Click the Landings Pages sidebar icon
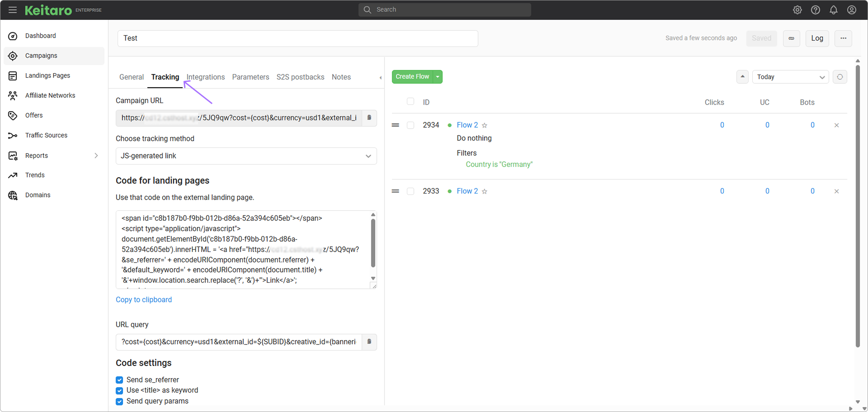868x412 pixels. click(x=13, y=76)
